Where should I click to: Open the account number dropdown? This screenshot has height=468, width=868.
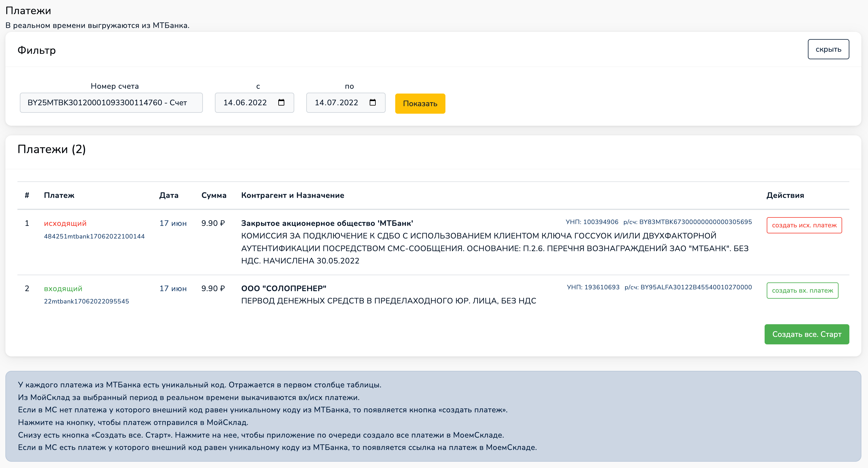(111, 103)
